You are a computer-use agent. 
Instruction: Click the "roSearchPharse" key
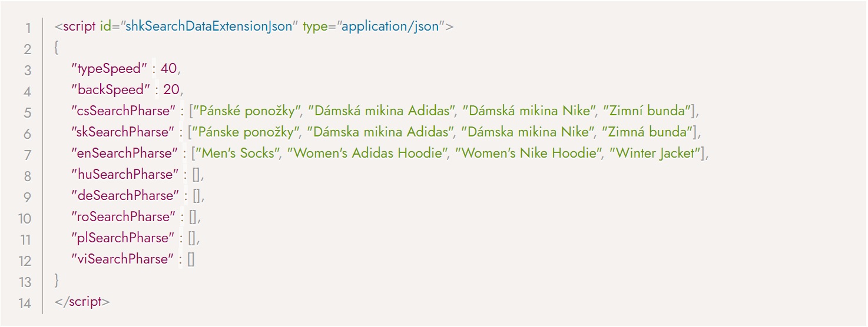(124, 217)
